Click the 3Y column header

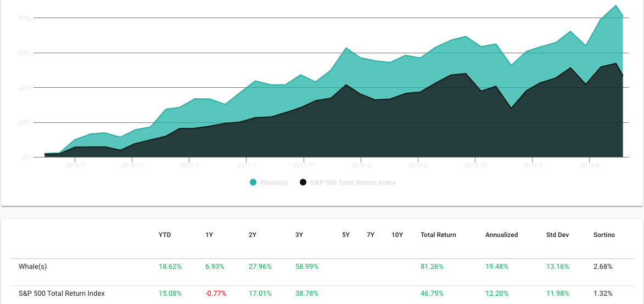click(299, 235)
